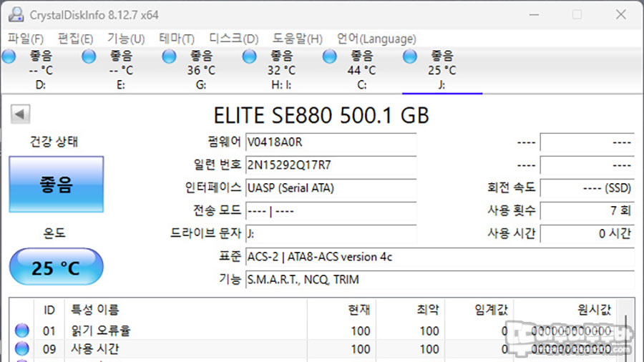Click the features field S.M.A.R.T., NCQ, TRIM

[x=440, y=280]
